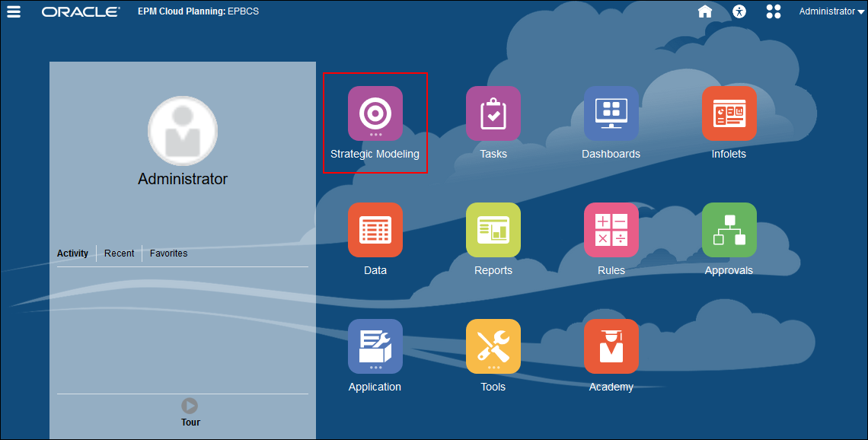The height and width of the screenshot is (440, 868).
Task: Open the Academy graduate icon
Action: 611,346
